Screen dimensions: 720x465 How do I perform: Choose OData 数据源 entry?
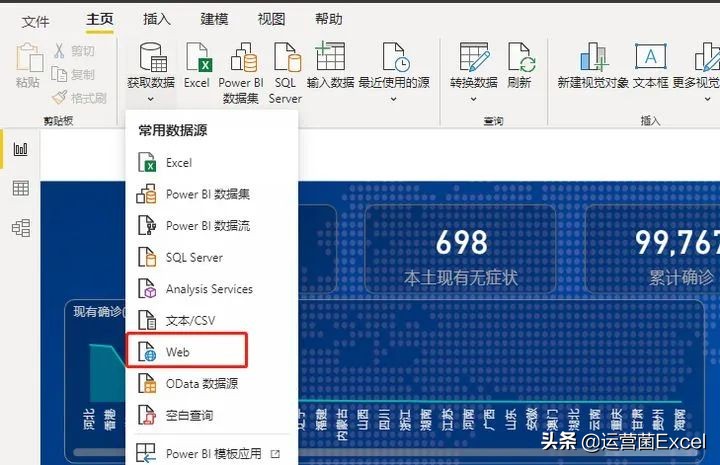211,384
